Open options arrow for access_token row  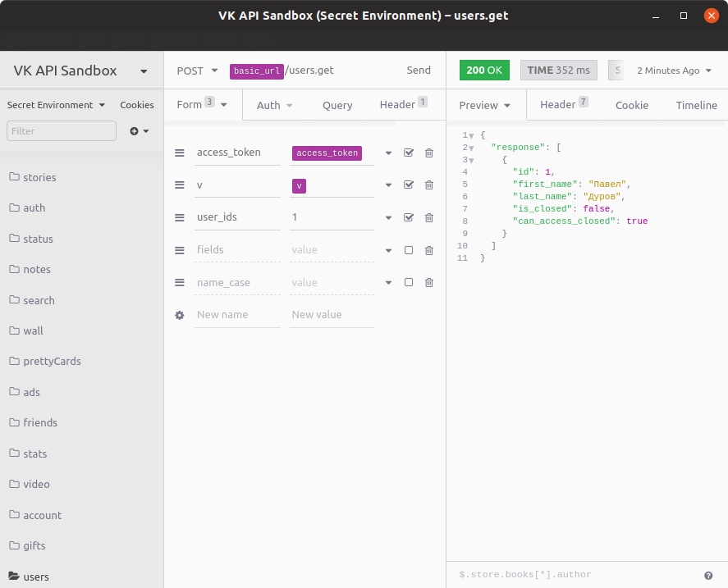pos(388,153)
